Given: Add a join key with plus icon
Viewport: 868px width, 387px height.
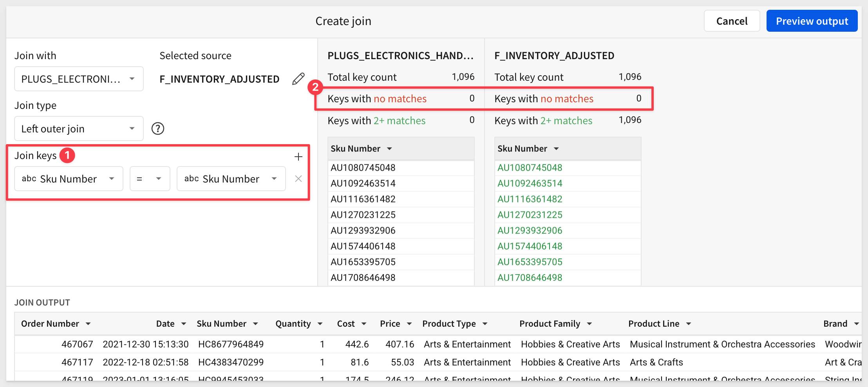Looking at the screenshot, I should tap(298, 157).
